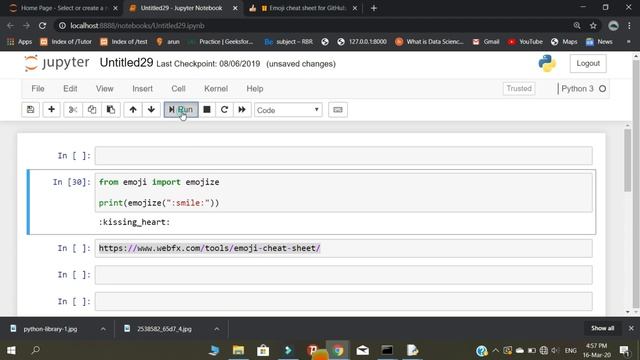The height and width of the screenshot is (360, 640).
Task: Open command palette keyboard icon
Action: 338,109
